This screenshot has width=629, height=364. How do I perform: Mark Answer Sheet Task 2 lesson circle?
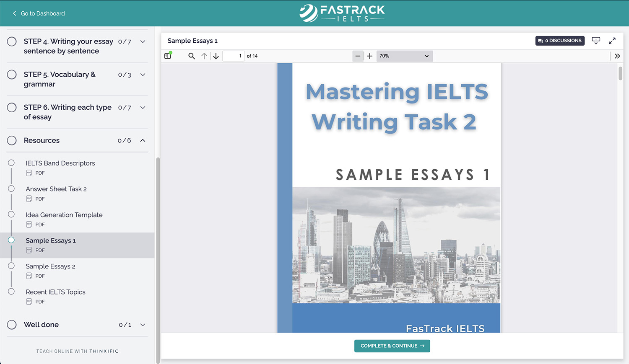[x=11, y=188]
